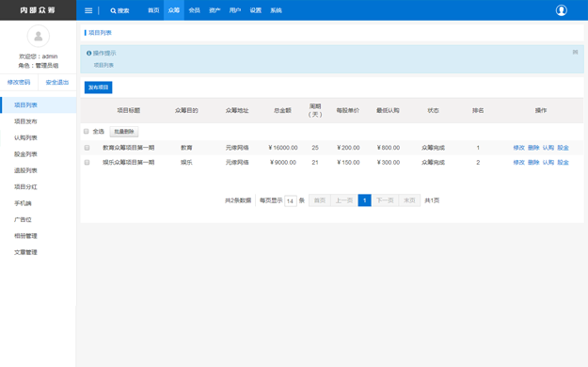Click the 项目列表 page heading
This screenshot has height=367, width=588.
tap(100, 33)
